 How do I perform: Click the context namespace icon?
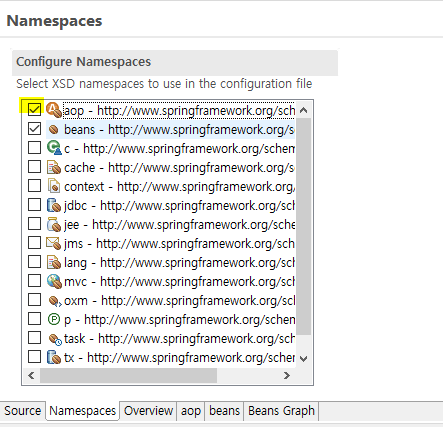pyautogui.click(x=54, y=186)
